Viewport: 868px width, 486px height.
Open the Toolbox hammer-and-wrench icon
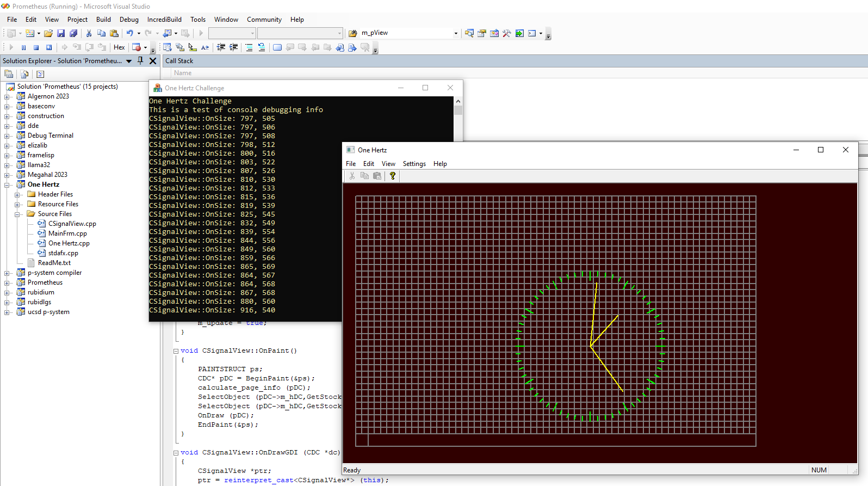(x=507, y=33)
